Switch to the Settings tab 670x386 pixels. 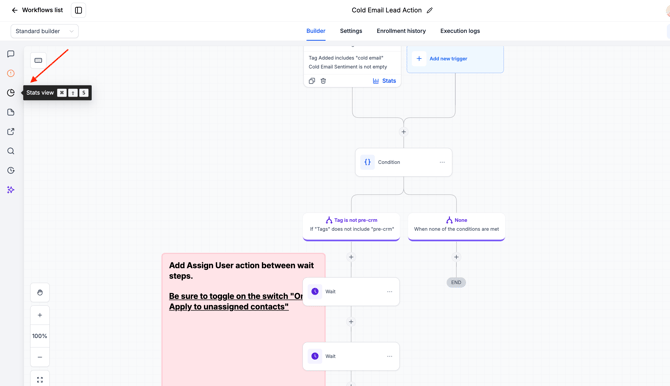pos(351,31)
